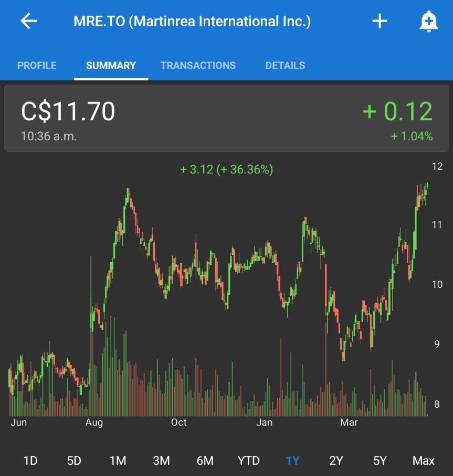Tap the 10 price axis label

(x=437, y=284)
